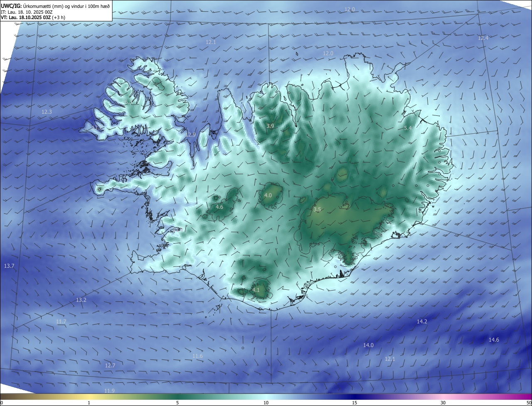
Task: Click the 12.4 value label
Action: pyautogui.click(x=483, y=38)
